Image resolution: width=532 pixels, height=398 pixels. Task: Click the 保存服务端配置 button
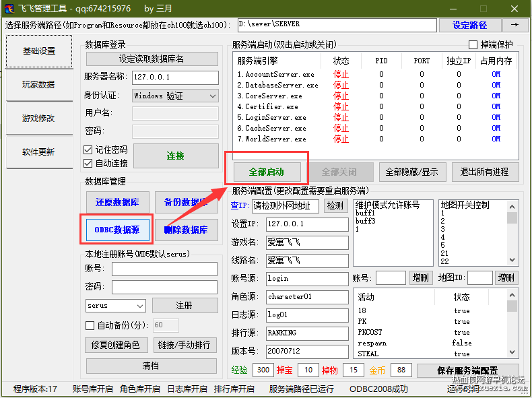[x=468, y=370]
